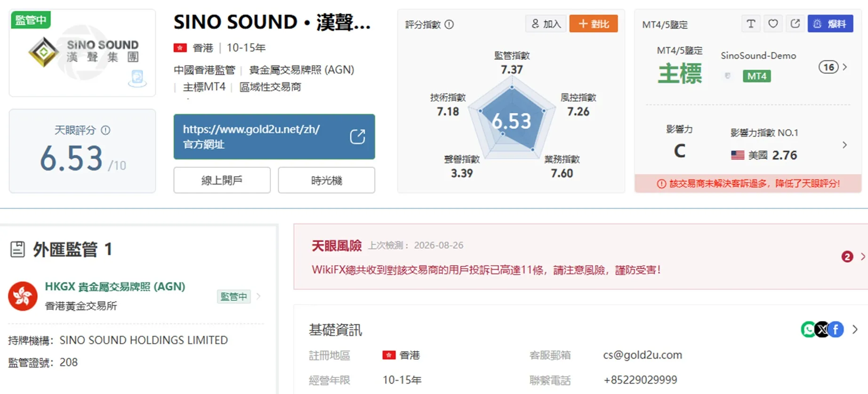The image size is (868, 394).
Task: Expand 影響力 row chevron
Action: 845,145
